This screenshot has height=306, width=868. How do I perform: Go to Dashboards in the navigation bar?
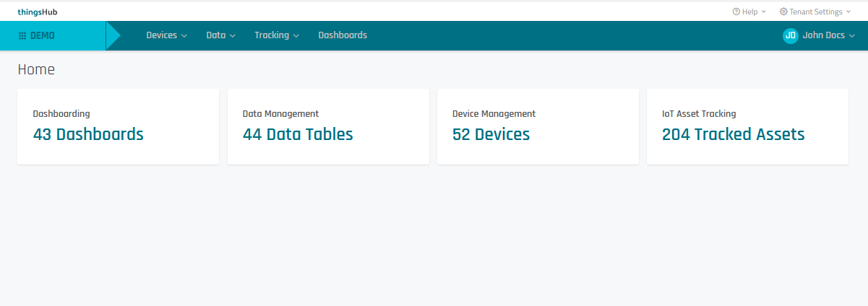[343, 35]
